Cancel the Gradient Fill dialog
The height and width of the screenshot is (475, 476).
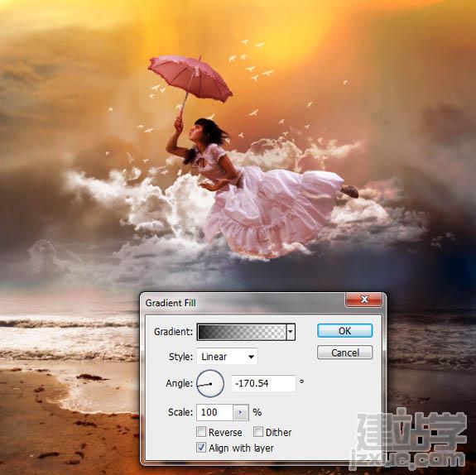[344, 353]
